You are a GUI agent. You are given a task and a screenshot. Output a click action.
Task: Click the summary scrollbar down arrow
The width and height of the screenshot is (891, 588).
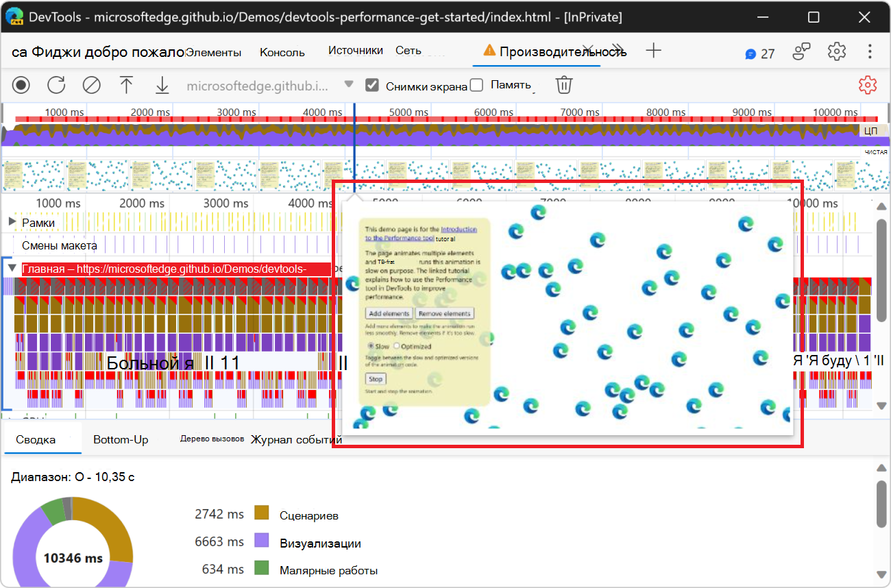881,574
